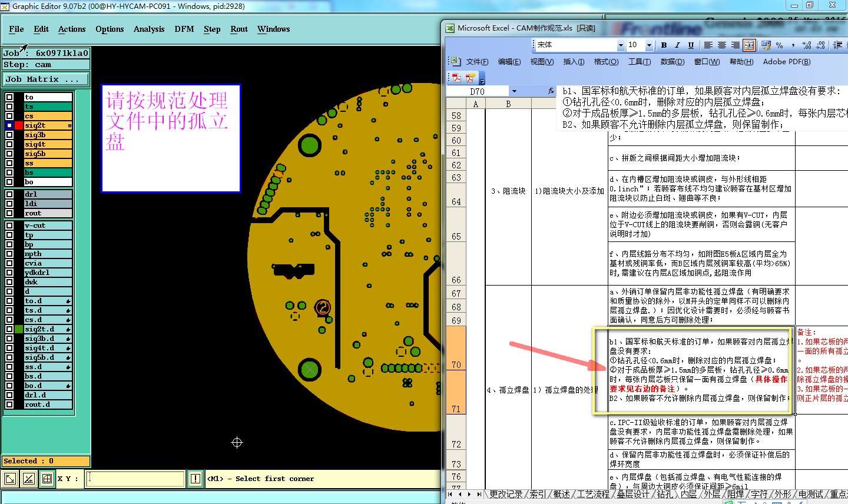Click the decrease indent icon in Excel

pos(837,45)
